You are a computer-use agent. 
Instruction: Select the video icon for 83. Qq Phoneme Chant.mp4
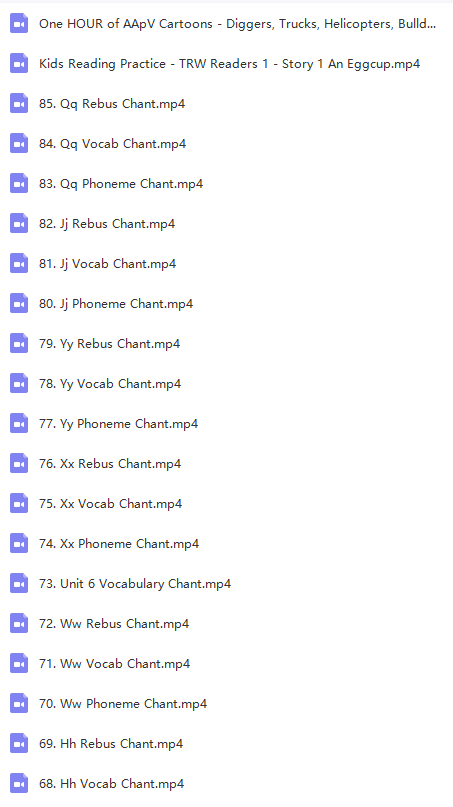pyautogui.click(x=19, y=184)
